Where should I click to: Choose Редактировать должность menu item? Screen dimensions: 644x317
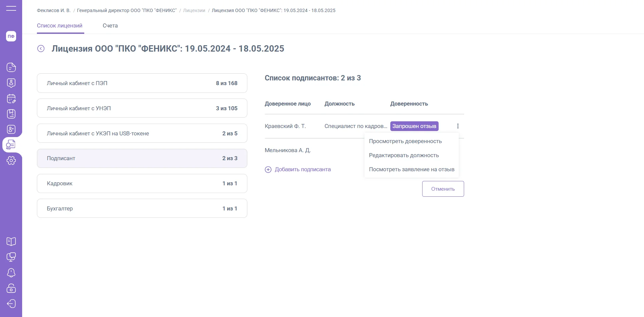404,155
